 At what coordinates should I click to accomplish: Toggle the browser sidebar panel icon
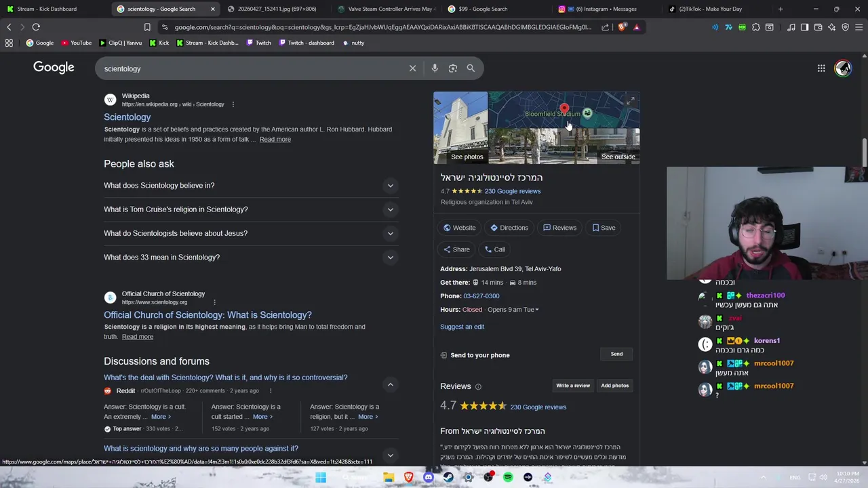[x=804, y=27]
